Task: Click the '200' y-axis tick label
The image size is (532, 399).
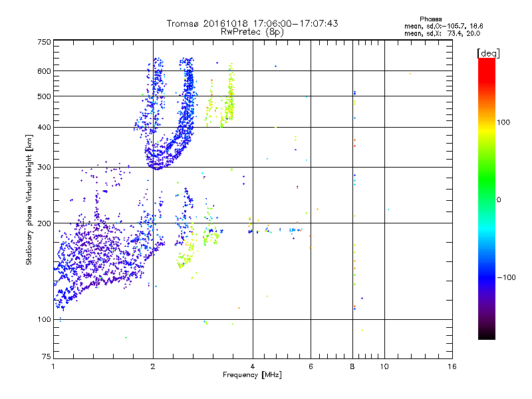Action: point(44,223)
